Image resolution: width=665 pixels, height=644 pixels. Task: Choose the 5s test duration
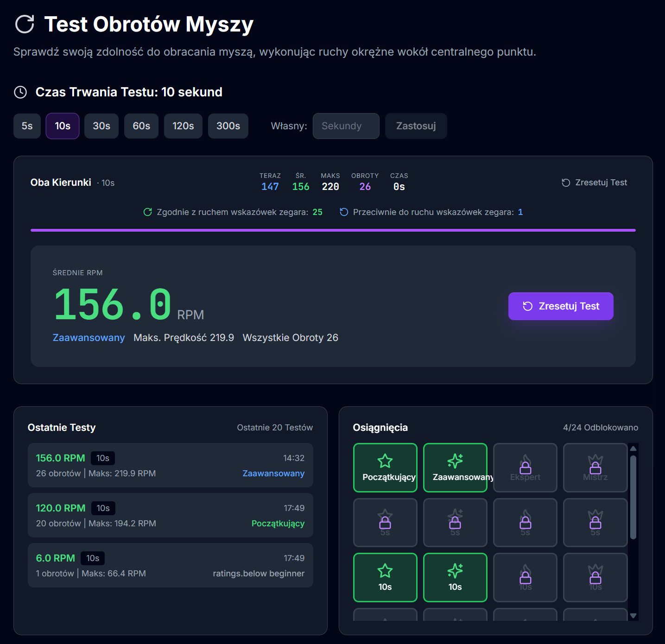[27, 126]
